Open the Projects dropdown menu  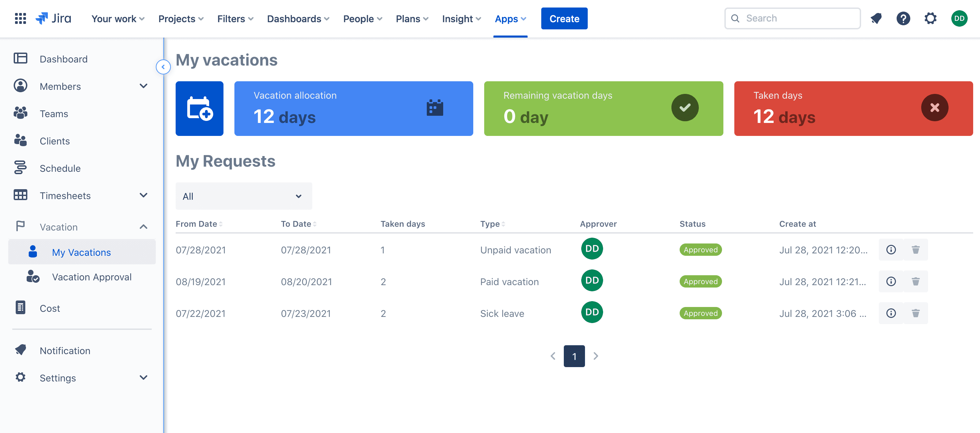pyautogui.click(x=181, y=19)
